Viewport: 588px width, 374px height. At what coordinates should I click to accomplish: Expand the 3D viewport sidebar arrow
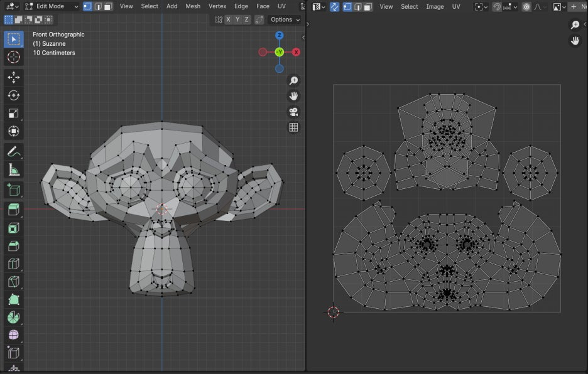click(303, 37)
